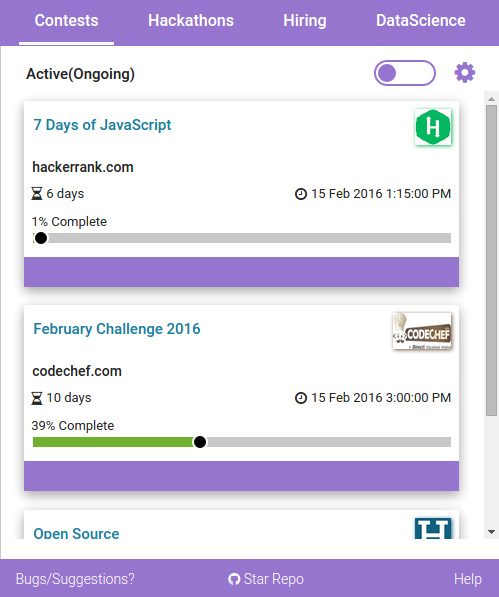Click the 39% Complete progress bar handle

(x=200, y=442)
